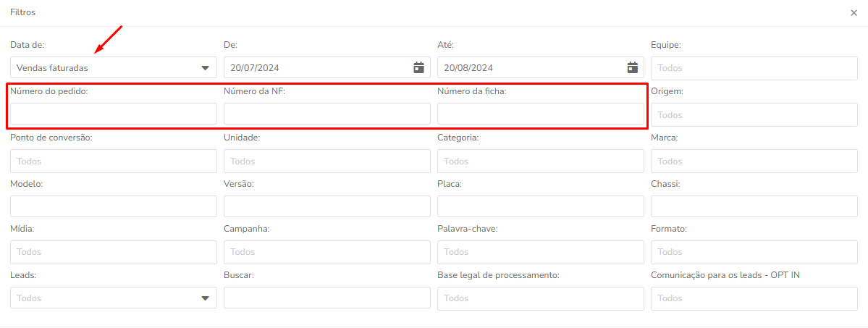
Task: Click the Número do pedido input
Action: coord(114,114)
